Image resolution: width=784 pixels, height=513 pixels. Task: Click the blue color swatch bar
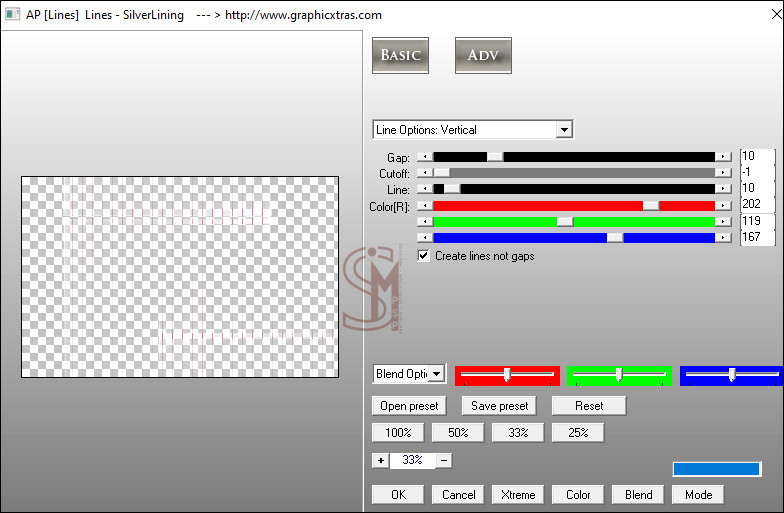(716, 469)
